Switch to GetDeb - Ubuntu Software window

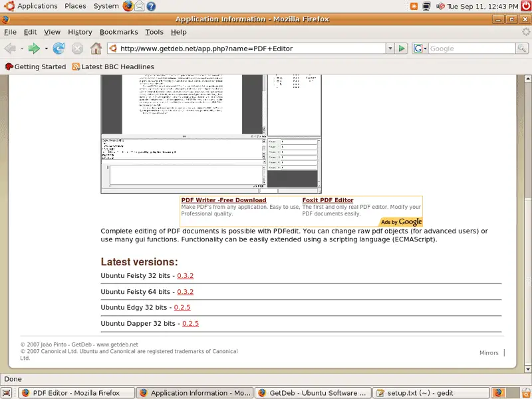coord(313,393)
